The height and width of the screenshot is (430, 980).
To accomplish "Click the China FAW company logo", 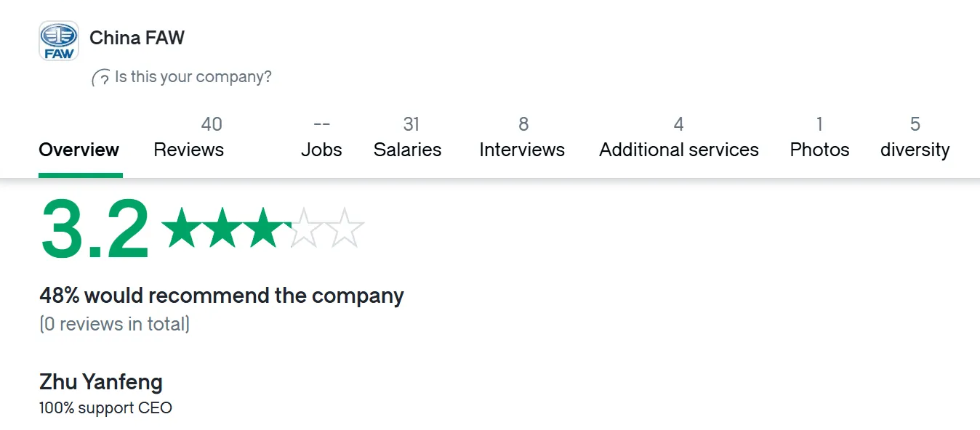I will click(59, 41).
